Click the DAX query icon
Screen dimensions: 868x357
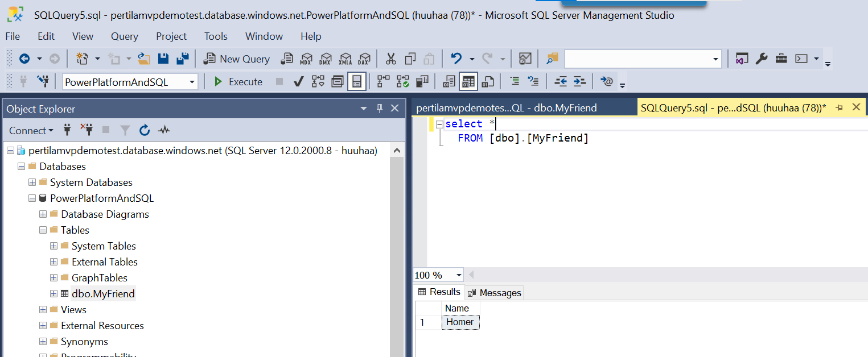(364, 59)
